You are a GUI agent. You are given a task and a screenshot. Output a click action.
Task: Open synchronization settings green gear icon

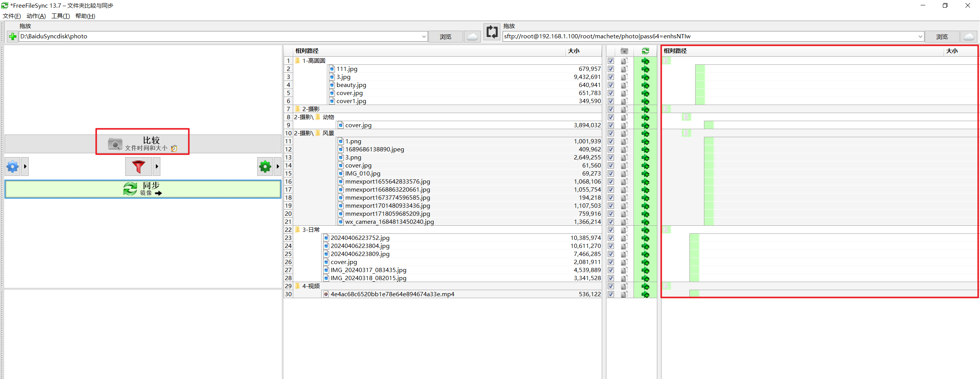pyautogui.click(x=265, y=167)
